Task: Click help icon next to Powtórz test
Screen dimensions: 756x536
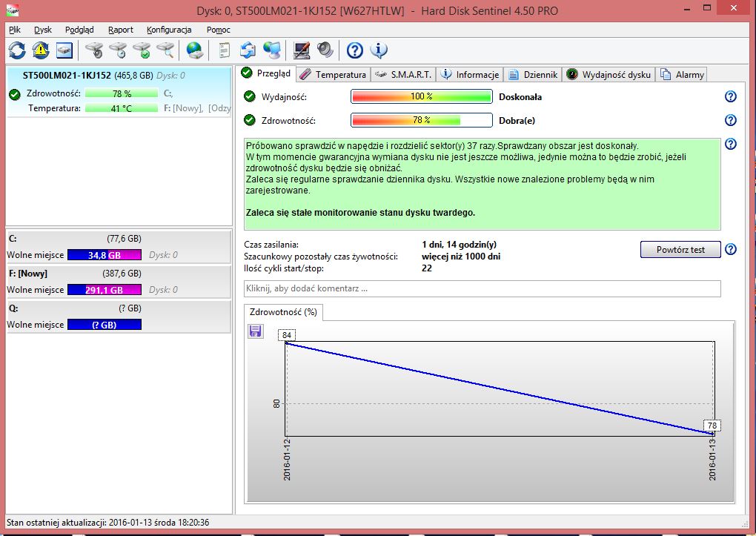Action: 731,249
